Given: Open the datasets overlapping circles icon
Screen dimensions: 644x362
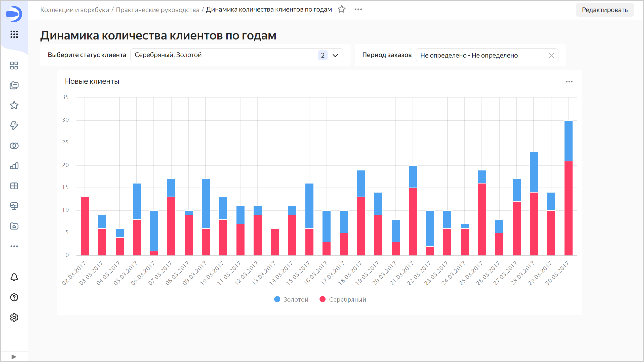Looking at the screenshot, I should point(14,146).
